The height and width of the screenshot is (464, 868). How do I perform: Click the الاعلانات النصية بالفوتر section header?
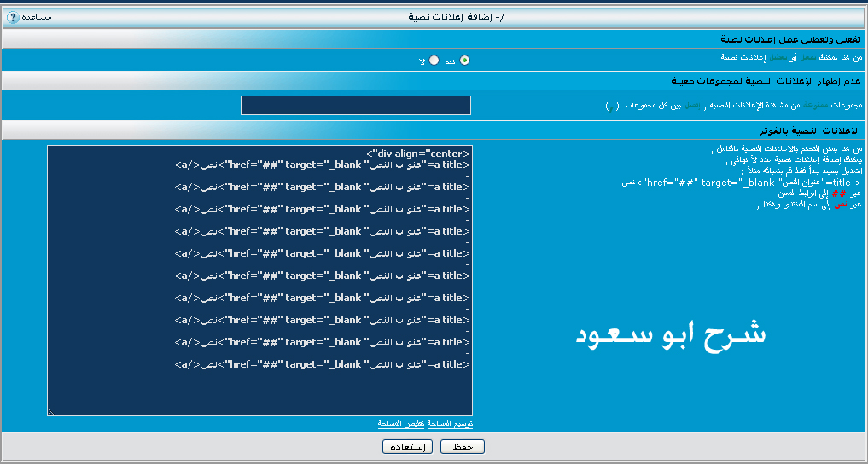click(x=811, y=130)
